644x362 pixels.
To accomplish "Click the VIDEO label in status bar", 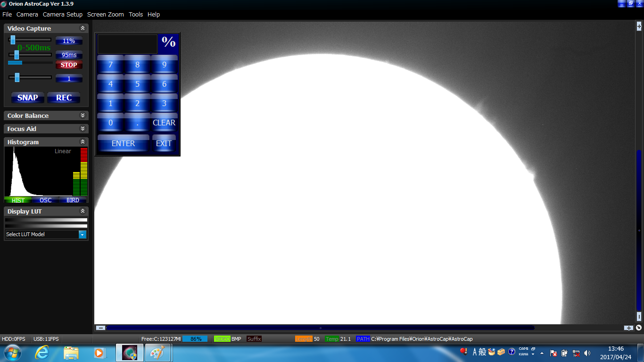I will coord(222,339).
